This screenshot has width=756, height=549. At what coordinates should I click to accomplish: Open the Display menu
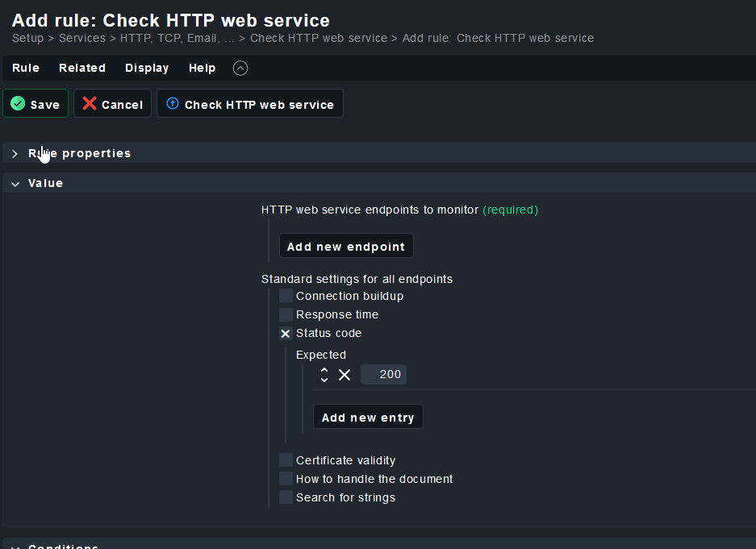coord(147,69)
